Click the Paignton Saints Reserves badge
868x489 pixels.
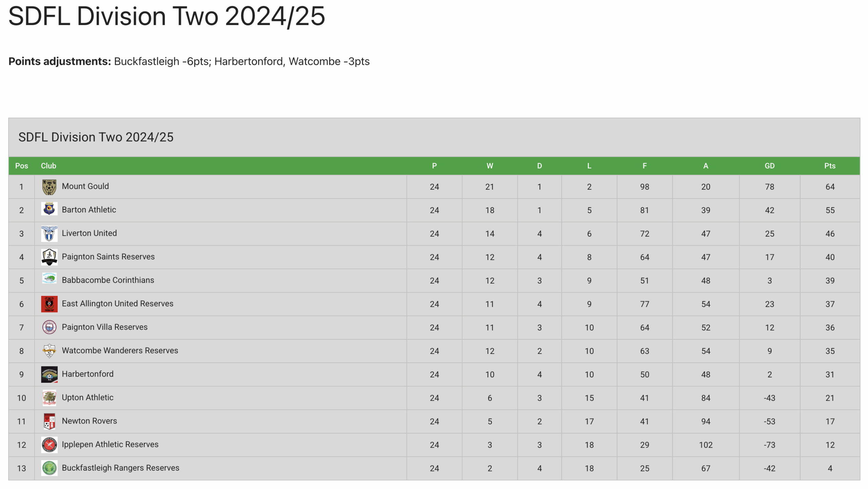pyautogui.click(x=49, y=257)
